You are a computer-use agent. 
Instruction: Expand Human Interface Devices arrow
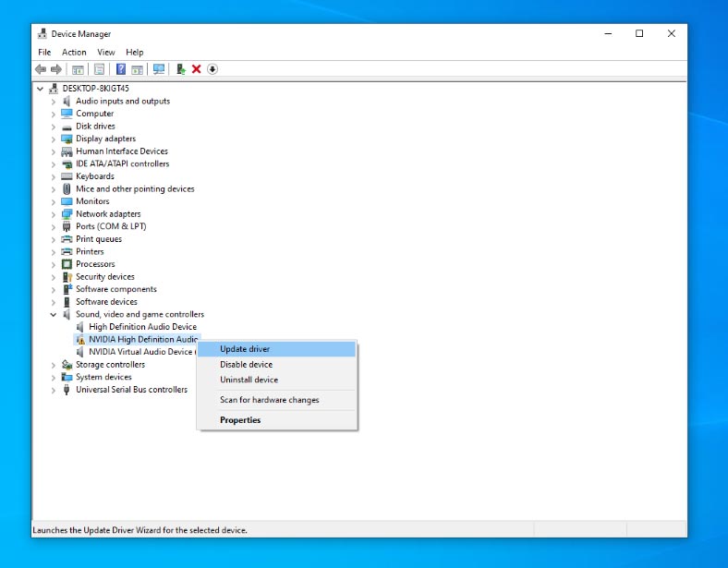click(54, 151)
